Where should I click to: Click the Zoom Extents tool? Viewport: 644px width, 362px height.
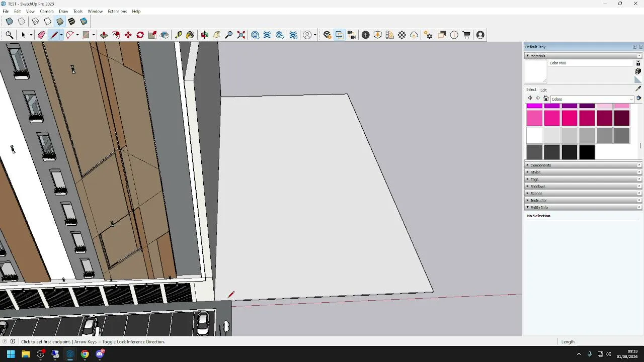pos(241,35)
